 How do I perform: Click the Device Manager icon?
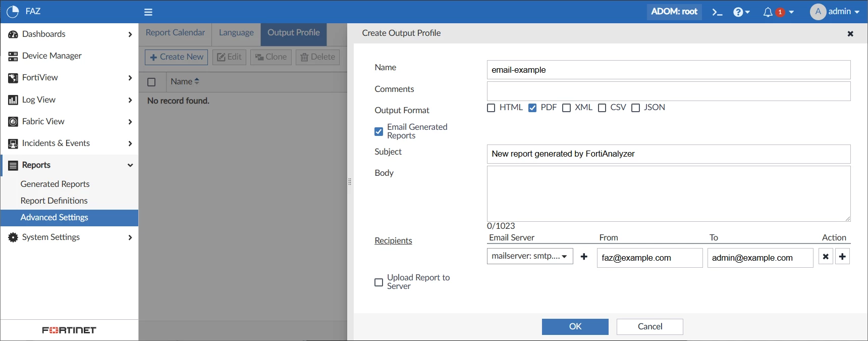(13, 56)
